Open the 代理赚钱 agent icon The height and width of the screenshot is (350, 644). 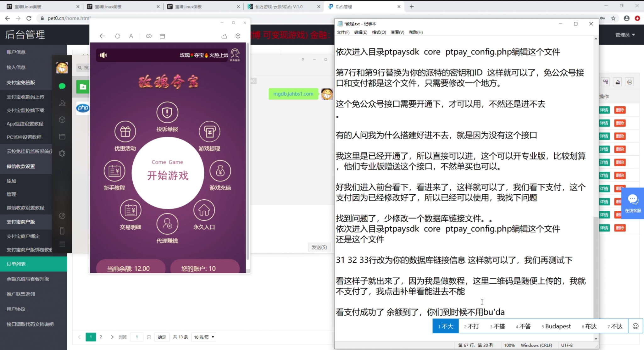(167, 224)
